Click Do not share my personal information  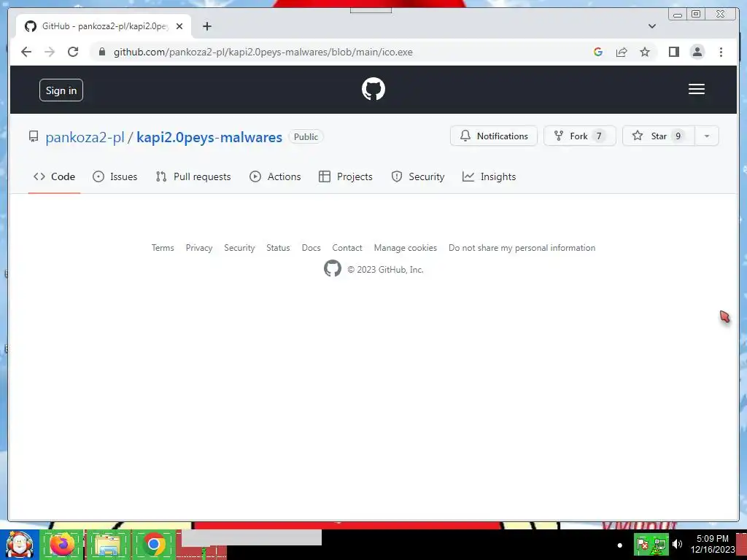point(522,248)
